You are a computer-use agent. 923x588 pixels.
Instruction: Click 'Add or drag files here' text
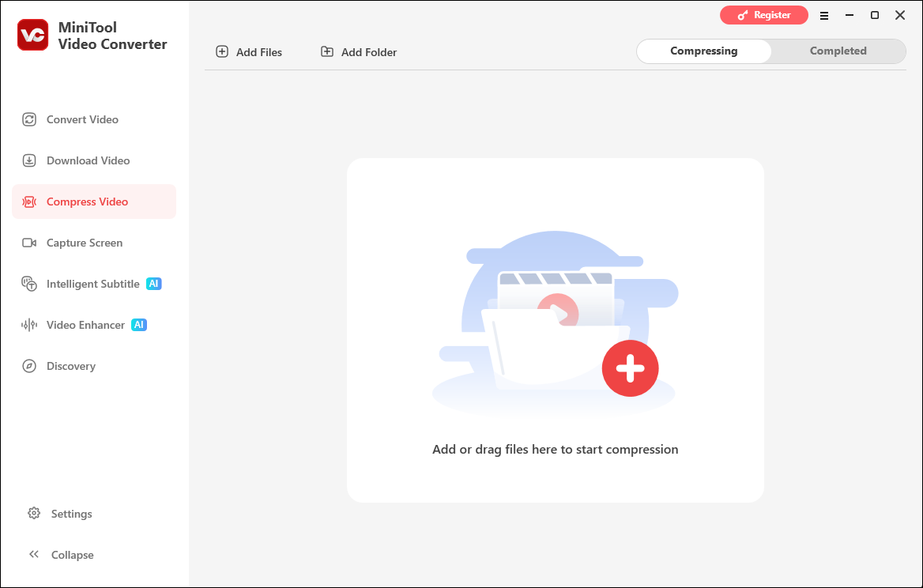pos(555,450)
